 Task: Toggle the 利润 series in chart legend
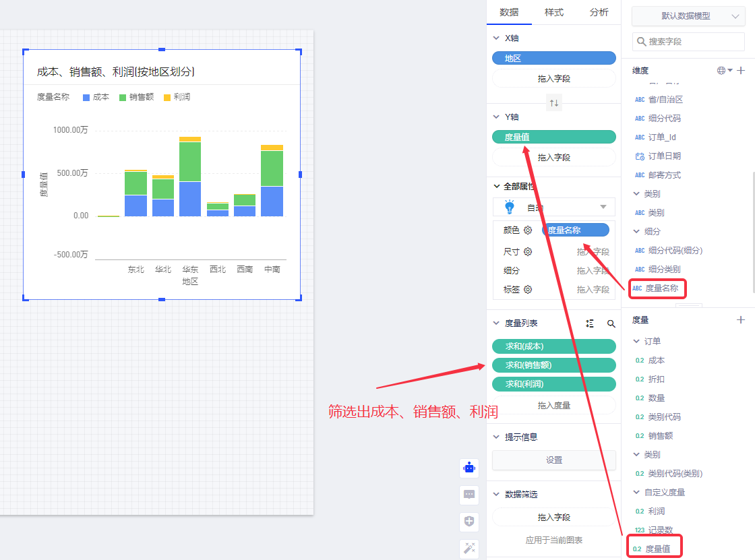(177, 97)
